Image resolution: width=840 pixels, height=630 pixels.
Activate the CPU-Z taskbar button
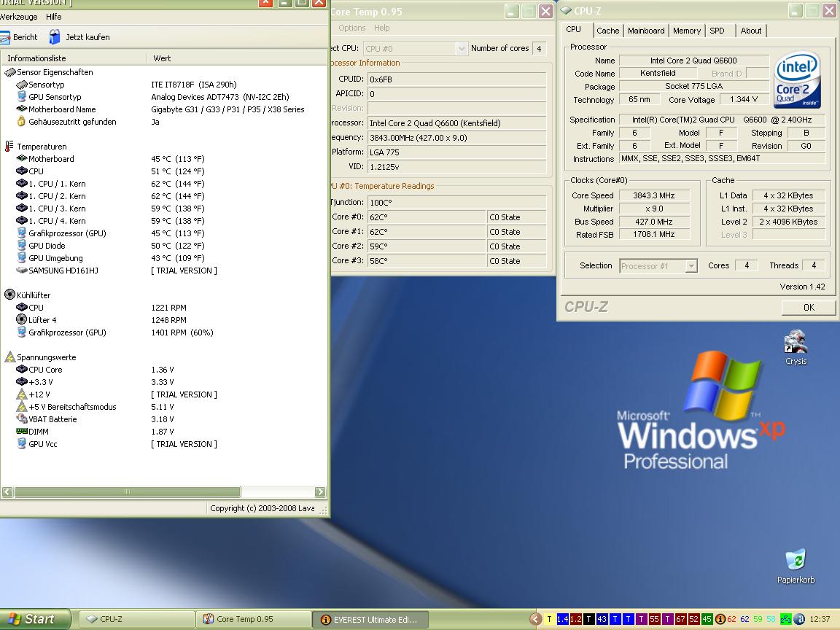coord(136,619)
